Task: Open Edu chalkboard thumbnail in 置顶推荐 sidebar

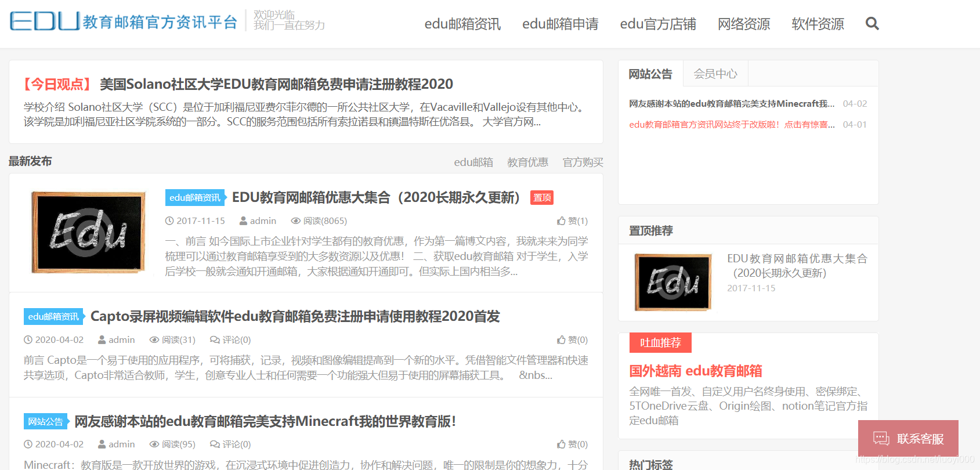Action: 673,283
